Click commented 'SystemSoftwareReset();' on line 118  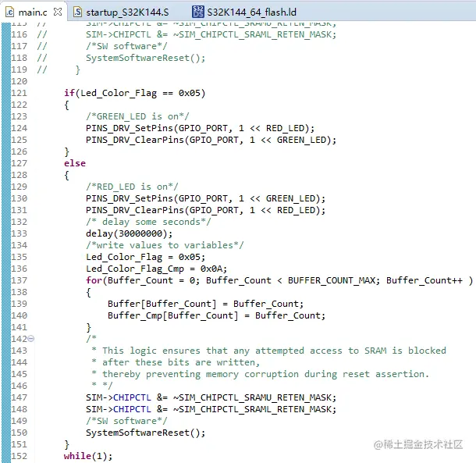tap(146, 58)
